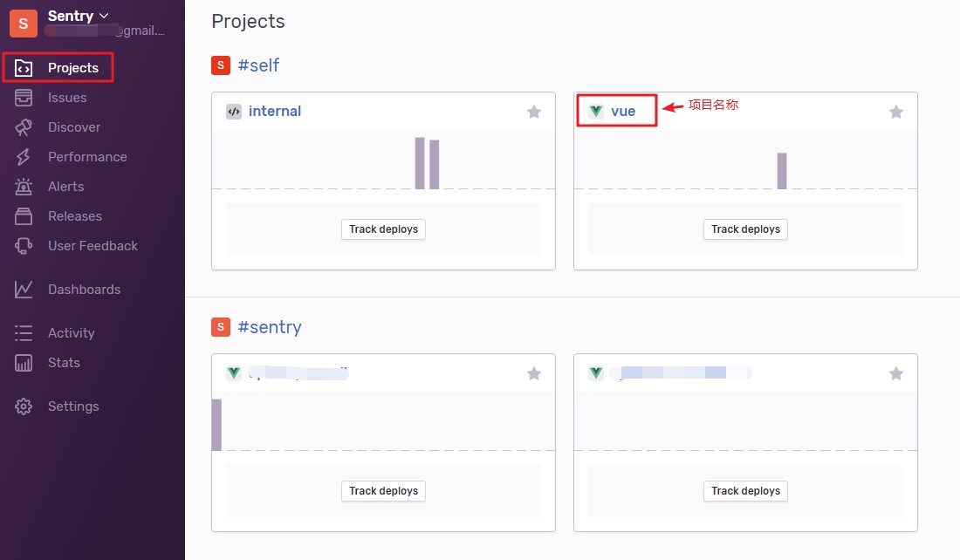Click the Vue logo on the vue project card
Image resolution: width=960 pixels, height=560 pixels.
click(x=595, y=110)
